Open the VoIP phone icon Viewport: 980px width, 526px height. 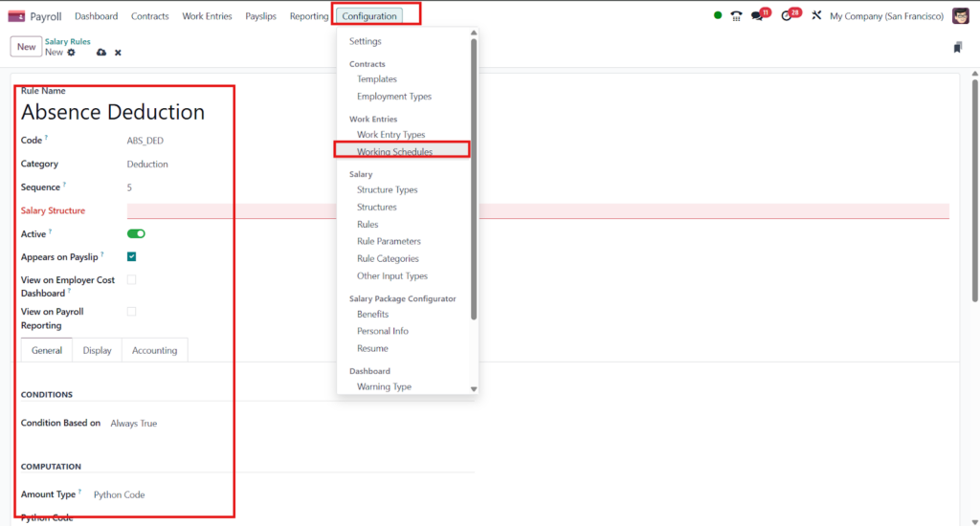point(736,16)
